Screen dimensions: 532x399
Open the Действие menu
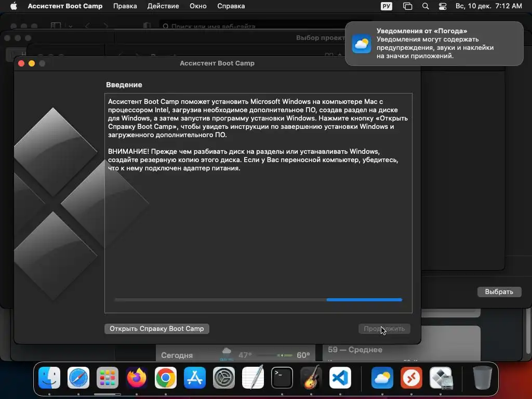(x=163, y=6)
